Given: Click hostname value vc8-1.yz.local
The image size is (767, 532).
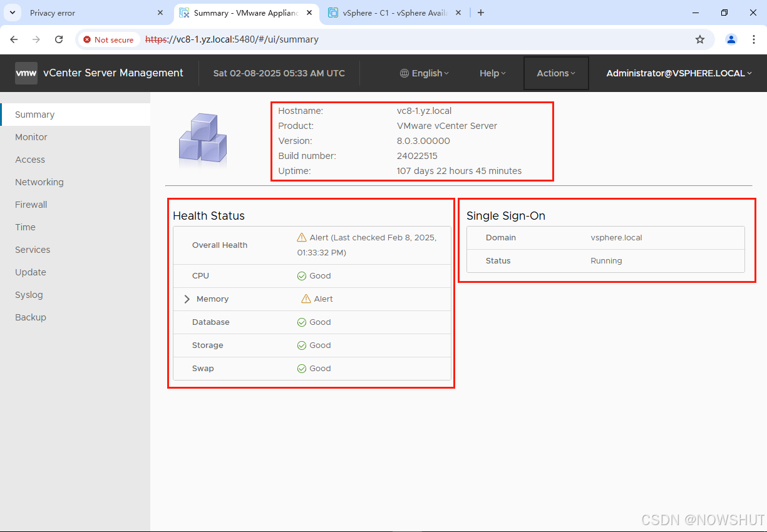Looking at the screenshot, I should (x=424, y=111).
